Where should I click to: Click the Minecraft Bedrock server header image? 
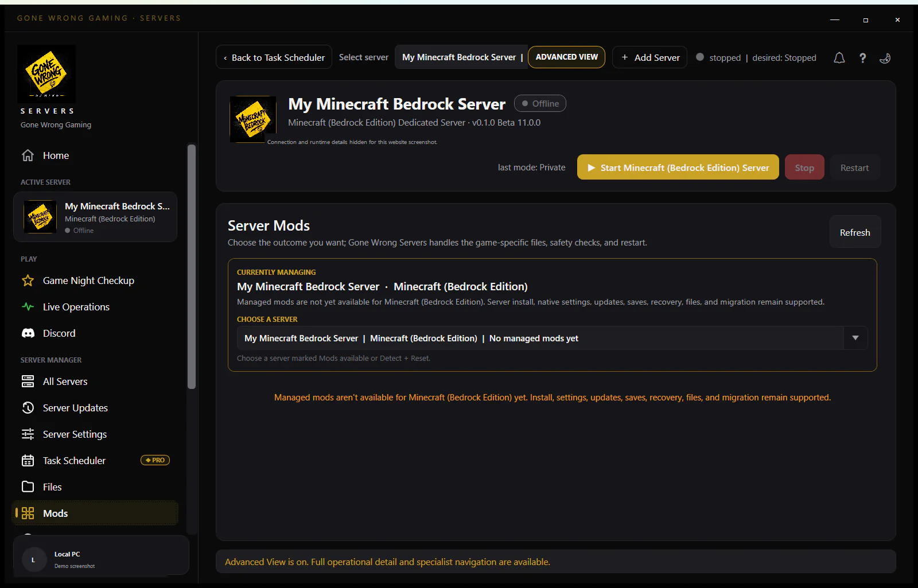point(253,119)
